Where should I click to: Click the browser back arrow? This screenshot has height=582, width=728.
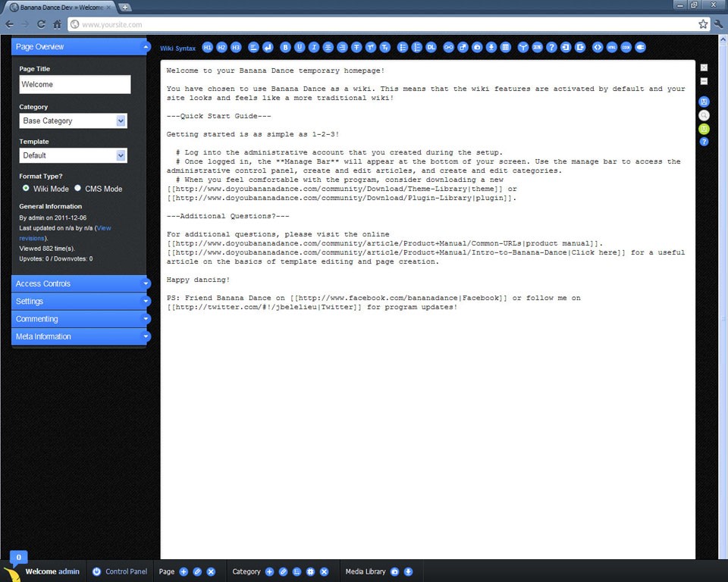[x=10, y=24]
